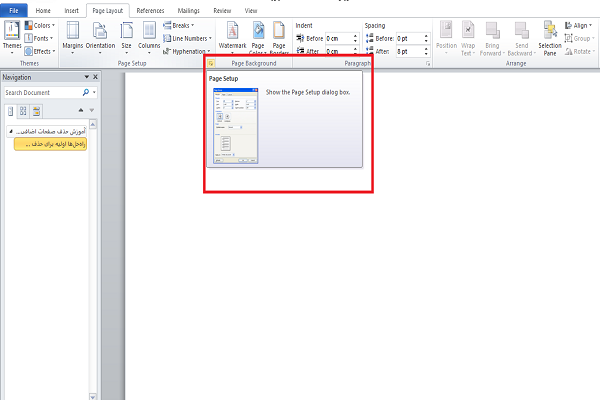Close the Navigation pane
The image size is (600, 400).
coord(95,77)
